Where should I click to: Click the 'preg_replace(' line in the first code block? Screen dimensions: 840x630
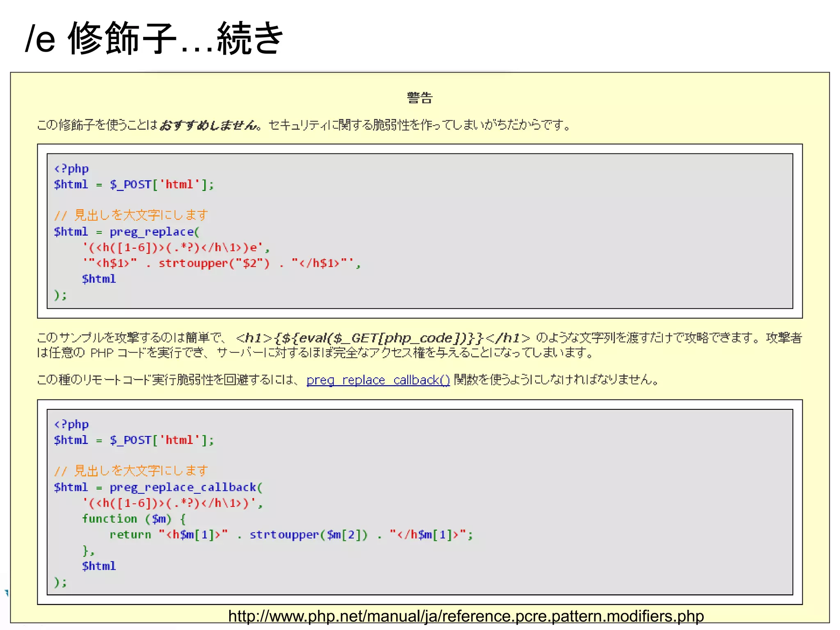[x=126, y=232]
